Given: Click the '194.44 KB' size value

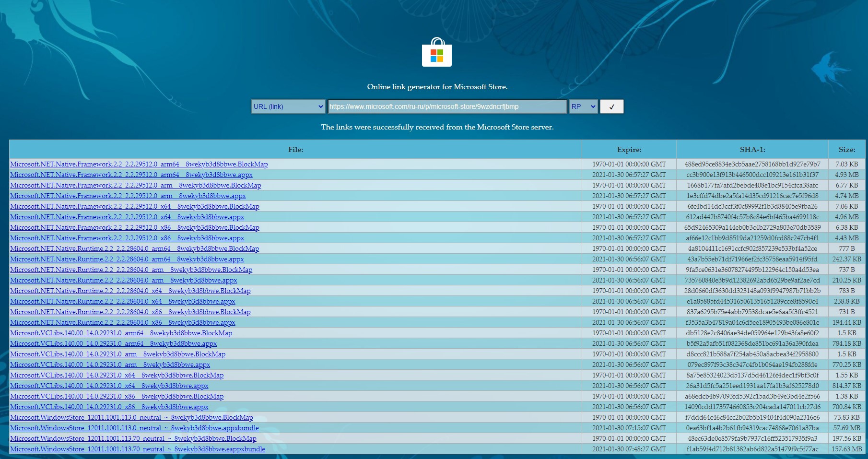Looking at the screenshot, I should click(x=847, y=322).
